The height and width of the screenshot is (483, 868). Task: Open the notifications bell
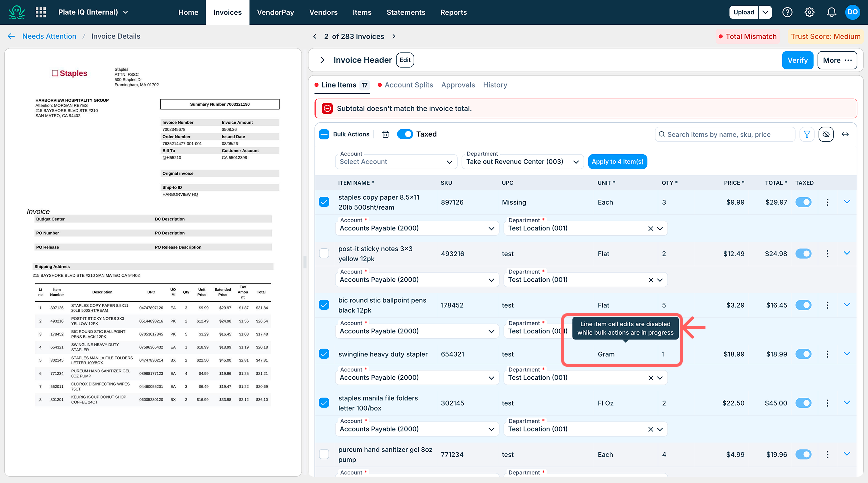coord(831,12)
